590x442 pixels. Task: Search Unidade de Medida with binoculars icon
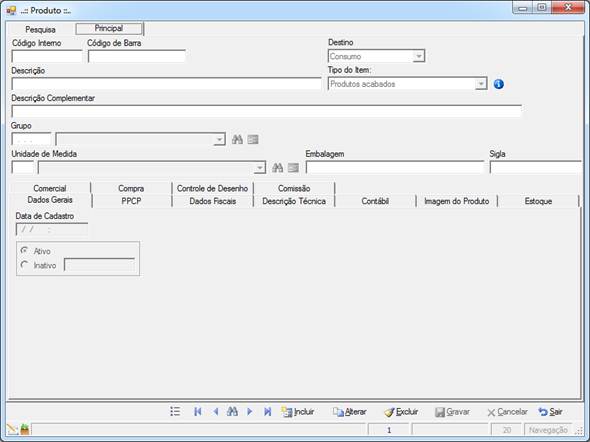pos(277,168)
